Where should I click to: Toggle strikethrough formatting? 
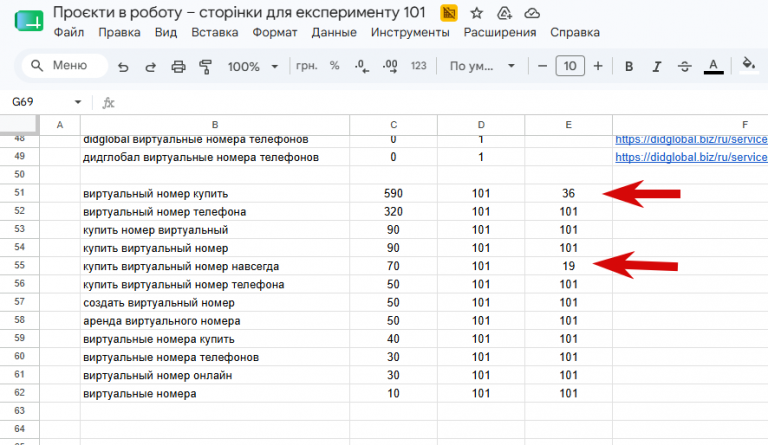[684, 67]
